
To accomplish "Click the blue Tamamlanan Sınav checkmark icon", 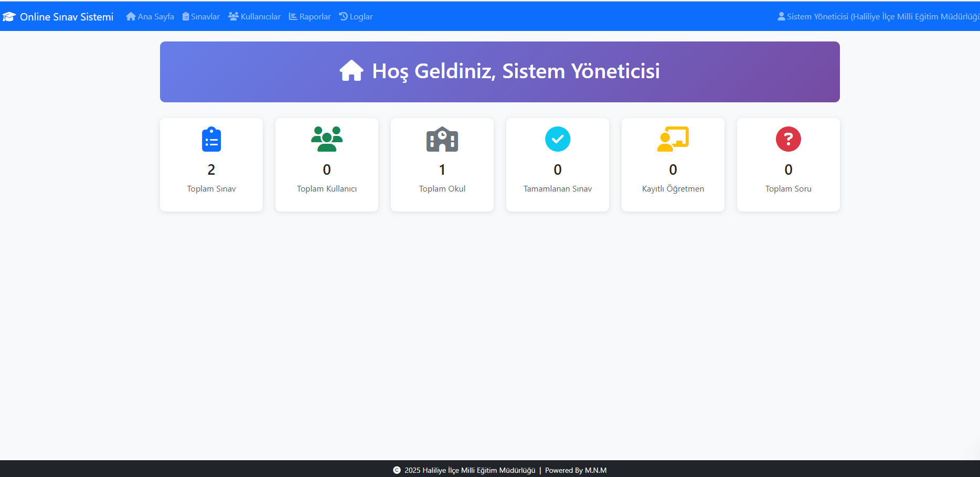I will (x=557, y=139).
